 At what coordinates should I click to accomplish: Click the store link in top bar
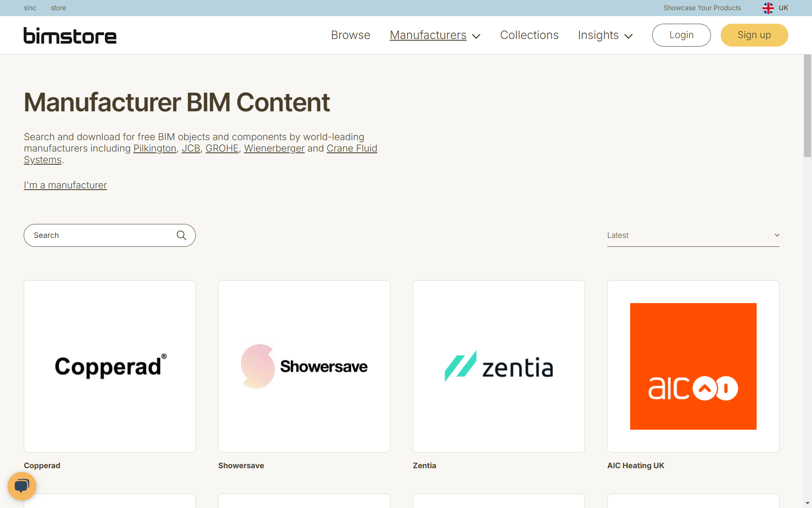pyautogui.click(x=58, y=8)
